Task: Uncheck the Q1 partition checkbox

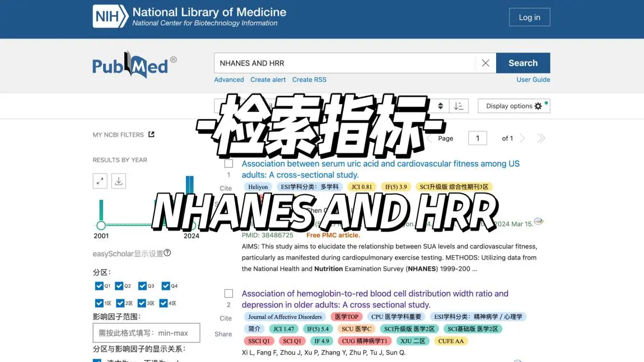Action: tap(99, 286)
